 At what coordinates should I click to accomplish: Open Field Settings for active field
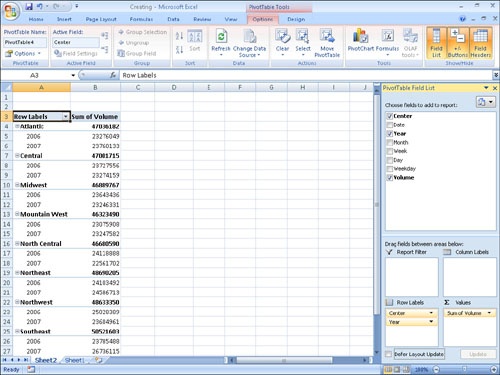[x=76, y=53]
